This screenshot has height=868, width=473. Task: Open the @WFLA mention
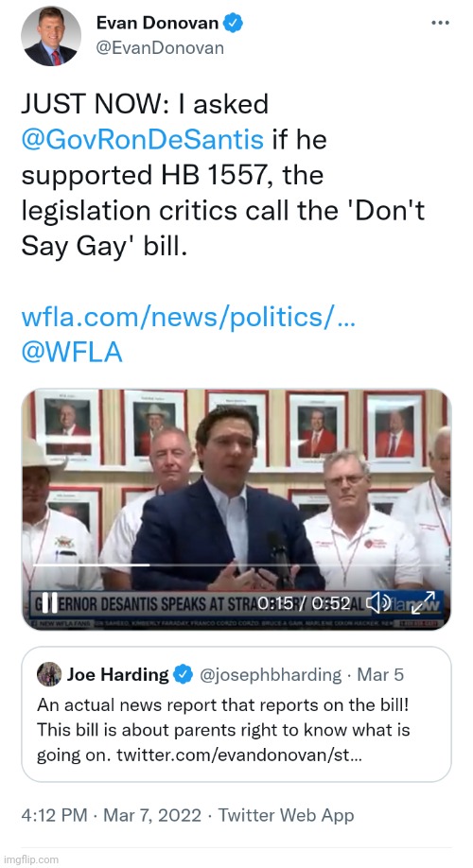click(x=72, y=353)
